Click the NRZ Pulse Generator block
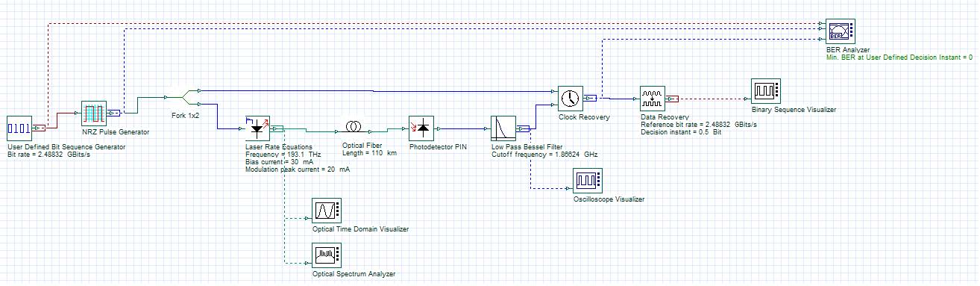The height and width of the screenshot is (286, 980). click(x=94, y=114)
